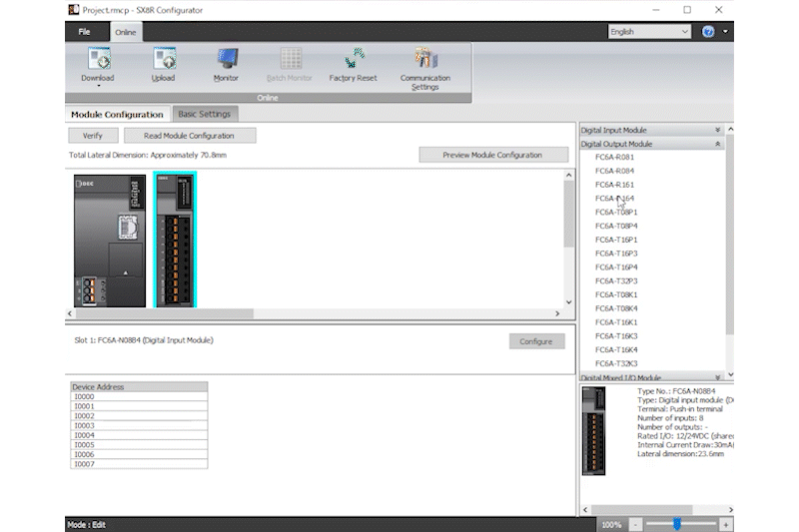Image resolution: width=799 pixels, height=532 pixels.
Task: Click the module view left scroll arrow
Action: point(70,313)
